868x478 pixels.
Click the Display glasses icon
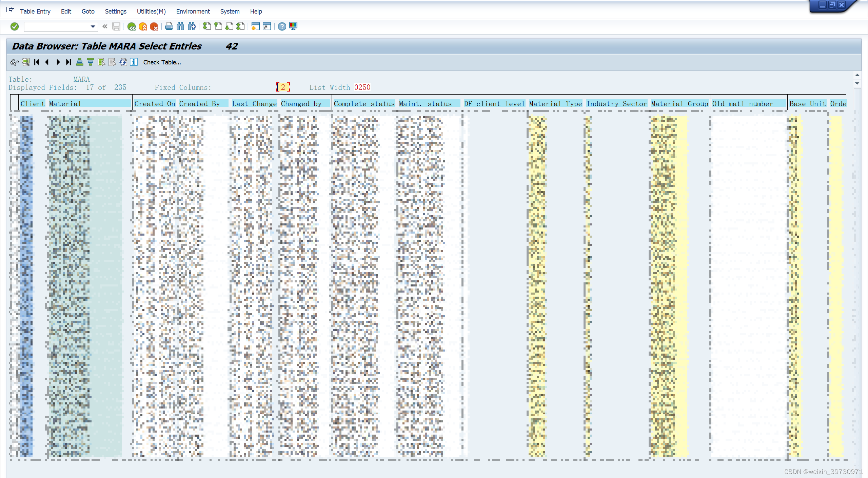click(14, 62)
